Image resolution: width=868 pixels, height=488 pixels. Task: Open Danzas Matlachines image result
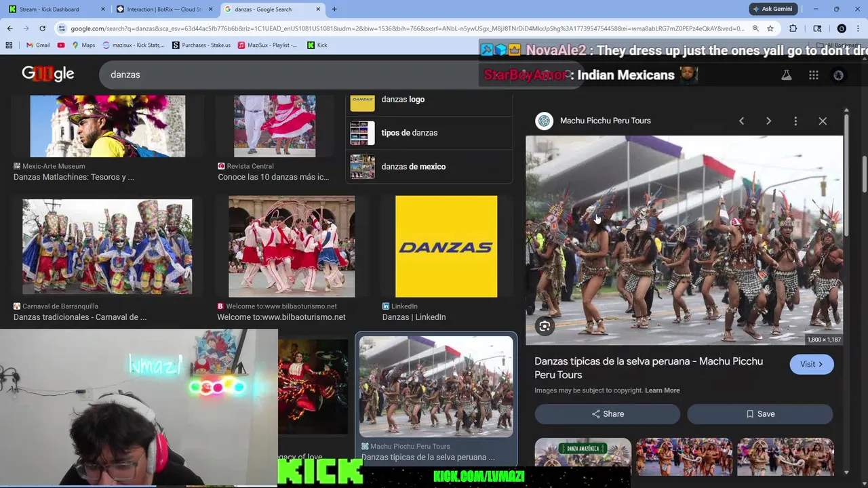click(x=107, y=126)
